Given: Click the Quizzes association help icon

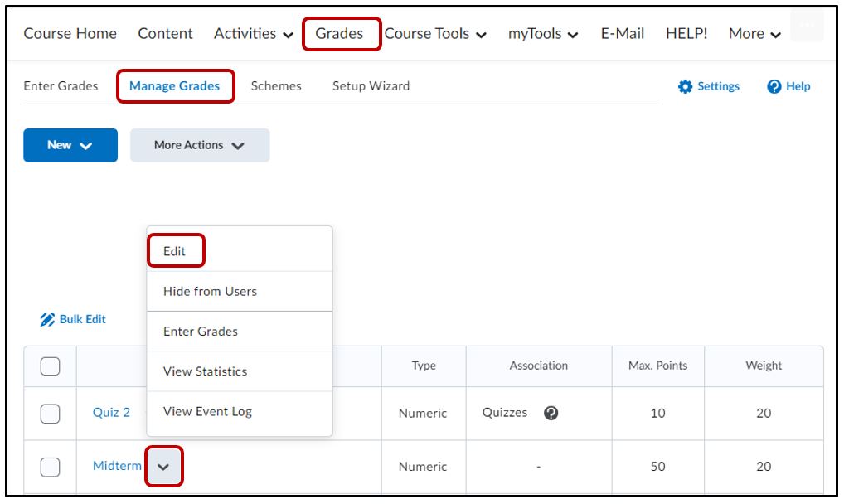Looking at the screenshot, I should (551, 413).
